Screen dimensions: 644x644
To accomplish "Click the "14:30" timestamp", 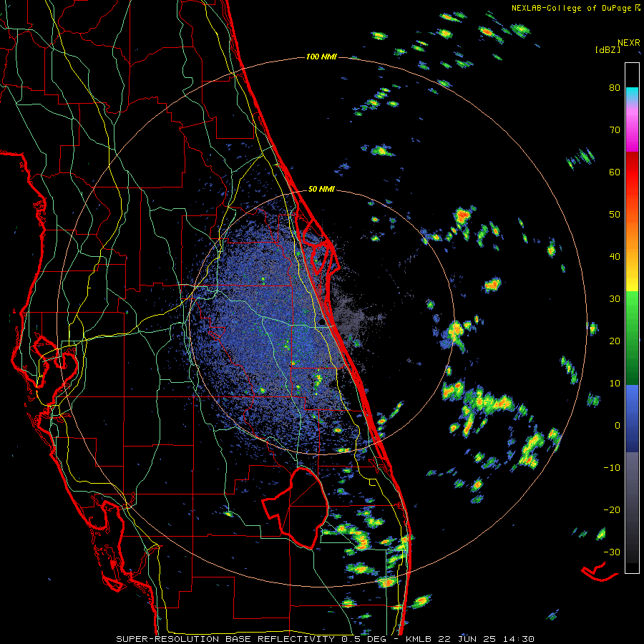I will [518, 639].
